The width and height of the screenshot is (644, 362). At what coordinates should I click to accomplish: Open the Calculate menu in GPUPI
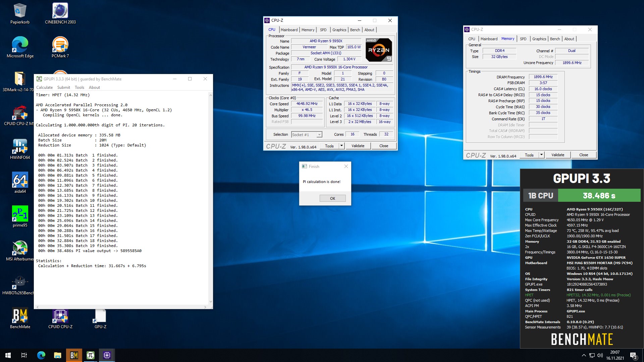[45, 87]
